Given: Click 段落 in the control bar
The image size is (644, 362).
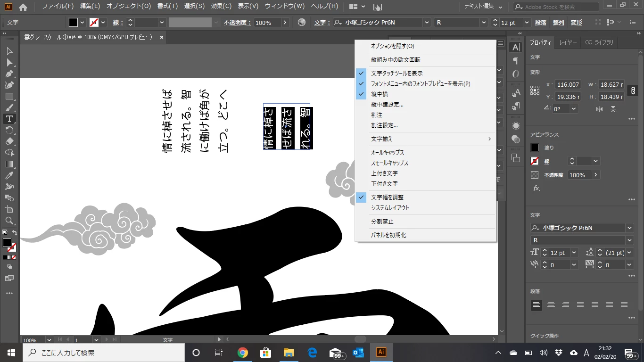Looking at the screenshot, I should click(x=541, y=23).
